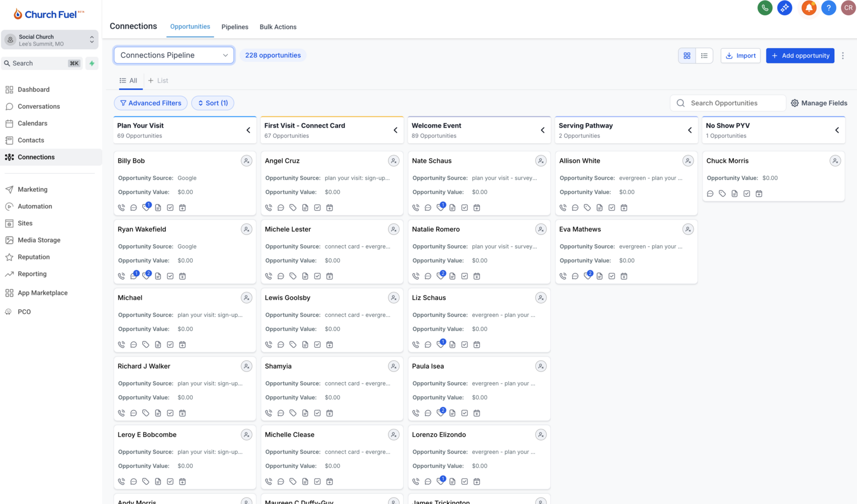Switch to the board grid view

tap(687, 56)
